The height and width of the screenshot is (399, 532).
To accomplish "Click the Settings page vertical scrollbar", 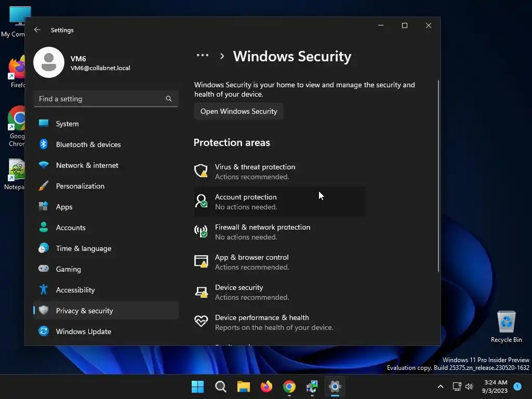I will pos(438,176).
